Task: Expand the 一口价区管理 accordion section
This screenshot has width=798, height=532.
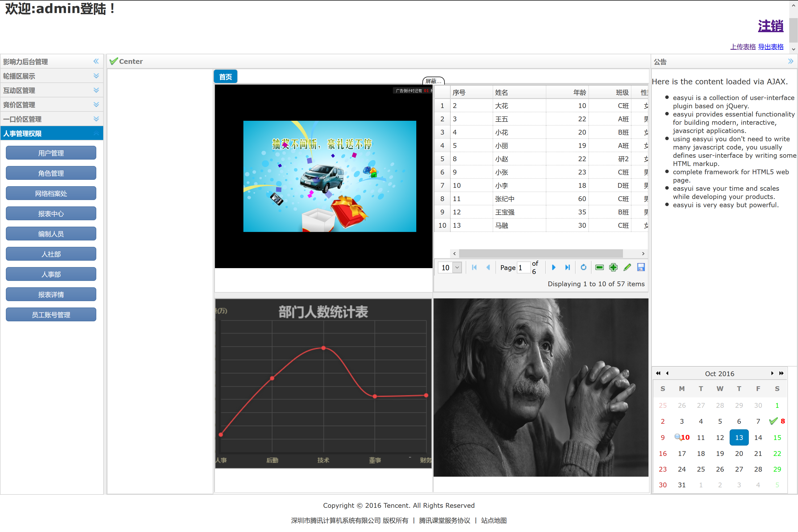Action: click(96, 119)
